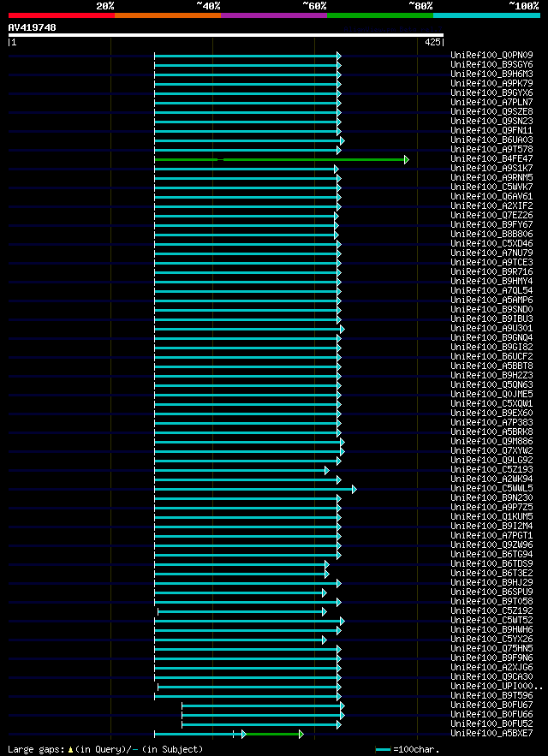
Task: Select label UniRef100_B8B806
Action: [492, 235]
